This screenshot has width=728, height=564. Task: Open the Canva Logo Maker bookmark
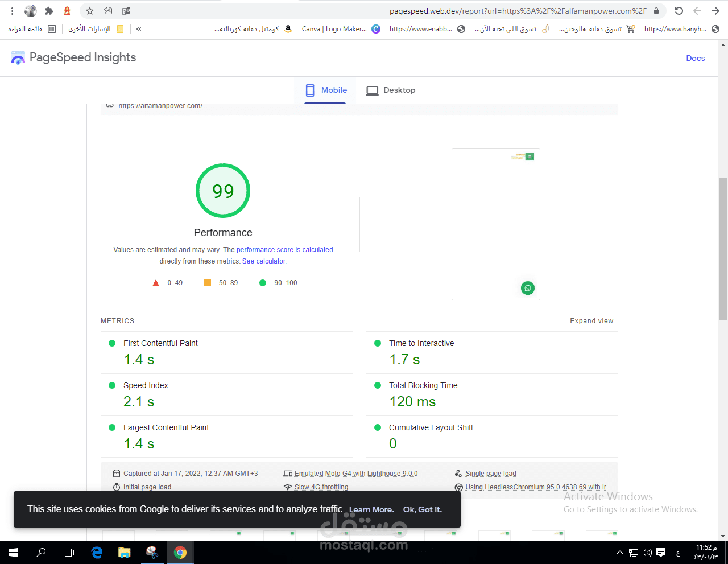[x=341, y=29]
